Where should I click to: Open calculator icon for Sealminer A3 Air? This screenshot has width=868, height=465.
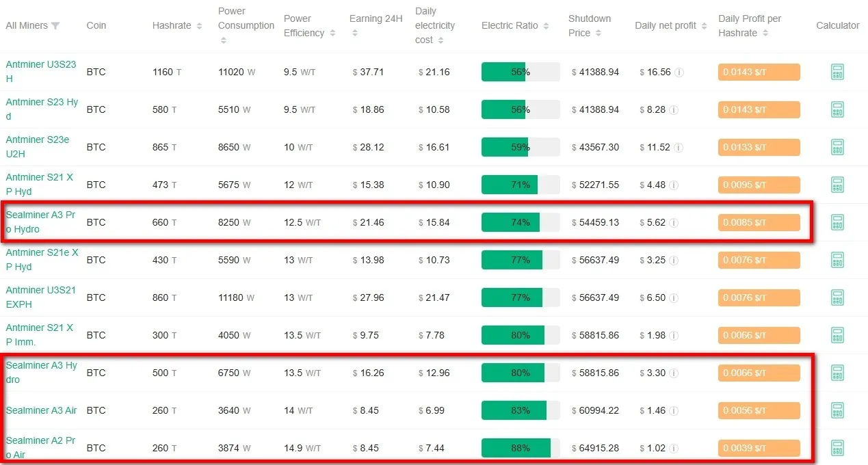tap(837, 410)
